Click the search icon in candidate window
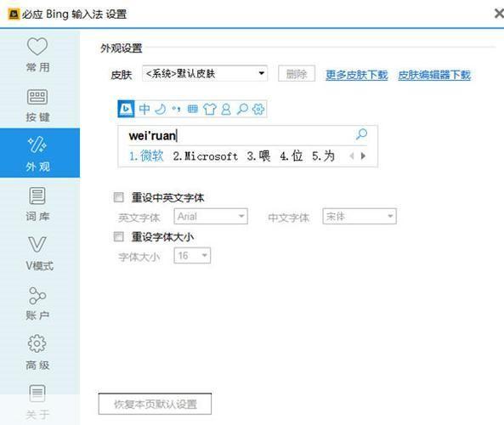The width and height of the screenshot is (504, 425). (x=361, y=134)
